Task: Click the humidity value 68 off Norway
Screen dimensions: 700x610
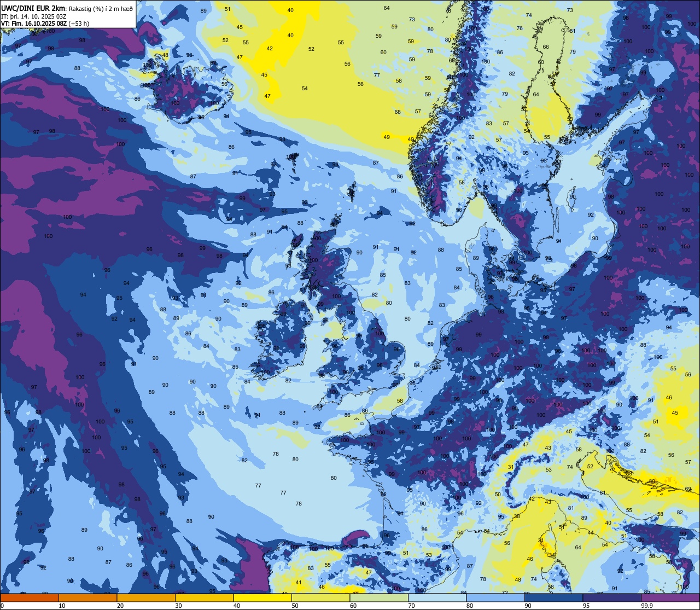Action: (398, 112)
